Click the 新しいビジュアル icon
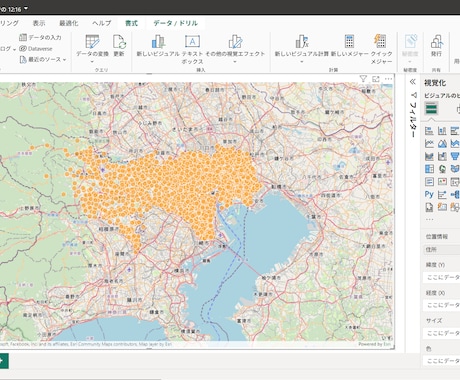Viewport: 460px width, 380px height. (x=158, y=41)
